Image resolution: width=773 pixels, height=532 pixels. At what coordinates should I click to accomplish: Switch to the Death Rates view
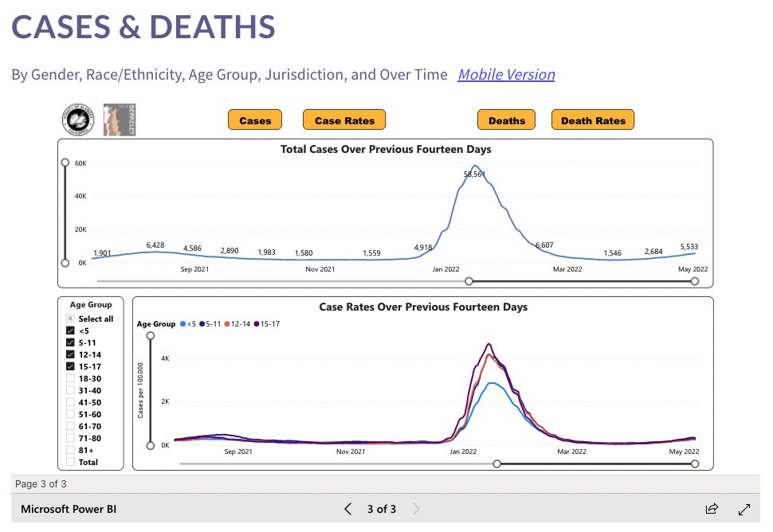(593, 120)
